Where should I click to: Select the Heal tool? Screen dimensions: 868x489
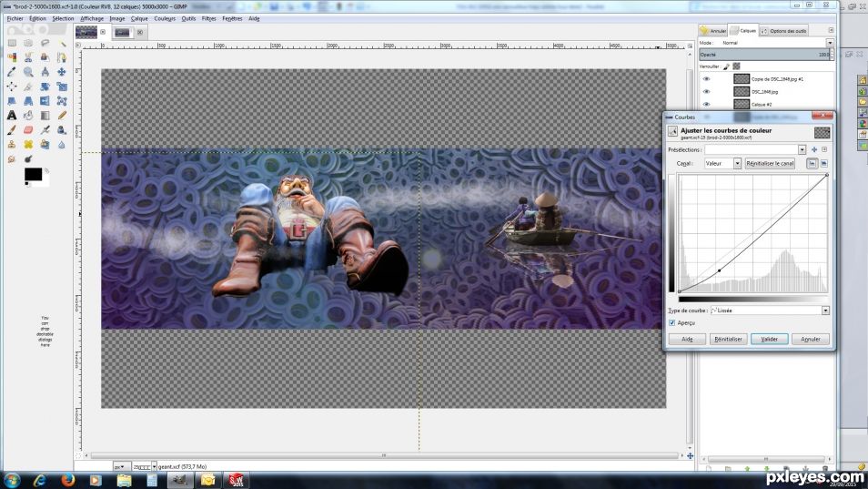tap(28, 144)
